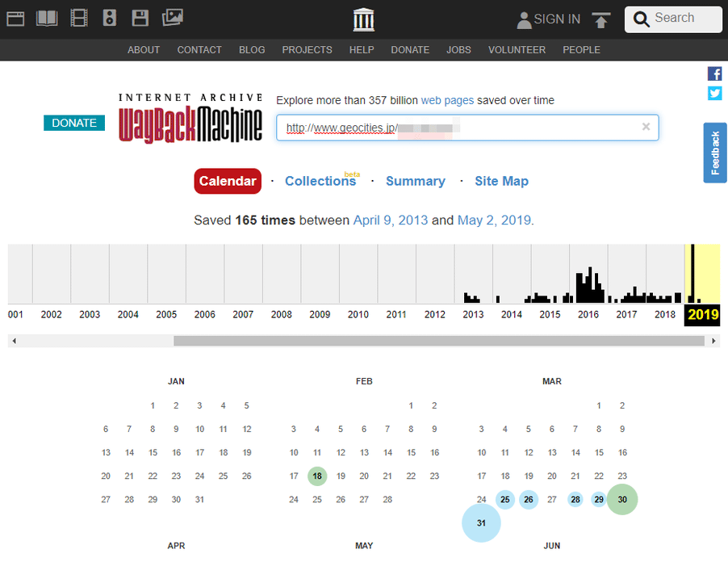
Task: Click the user avatar icon
Action: tap(524, 20)
